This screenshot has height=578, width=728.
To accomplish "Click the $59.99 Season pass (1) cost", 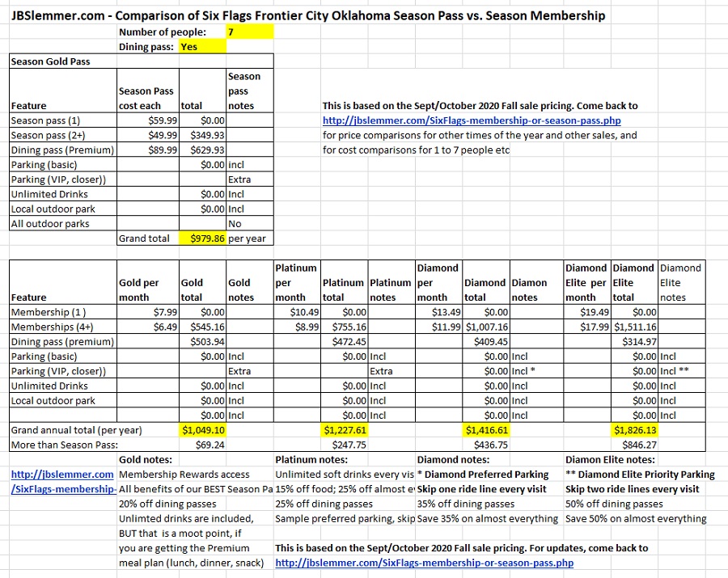I will point(148,120).
